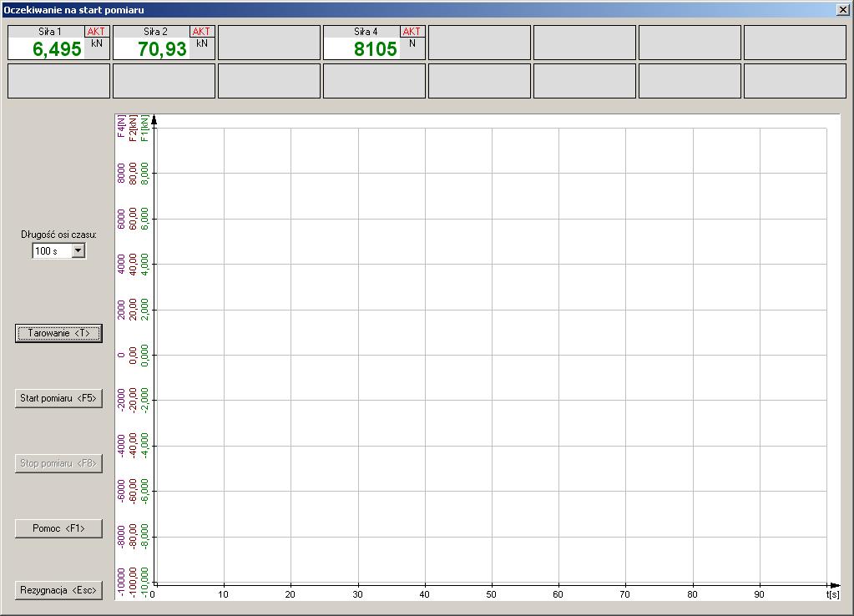Click the window title Oczekiwanie na start pomiaru
The height and width of the screenshot is (616, 854).
pos(74,10)
